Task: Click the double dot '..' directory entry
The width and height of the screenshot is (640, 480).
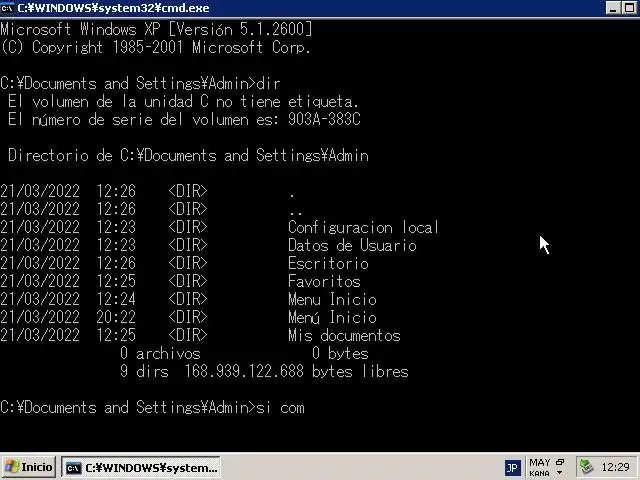Action: tap(296, 213)
